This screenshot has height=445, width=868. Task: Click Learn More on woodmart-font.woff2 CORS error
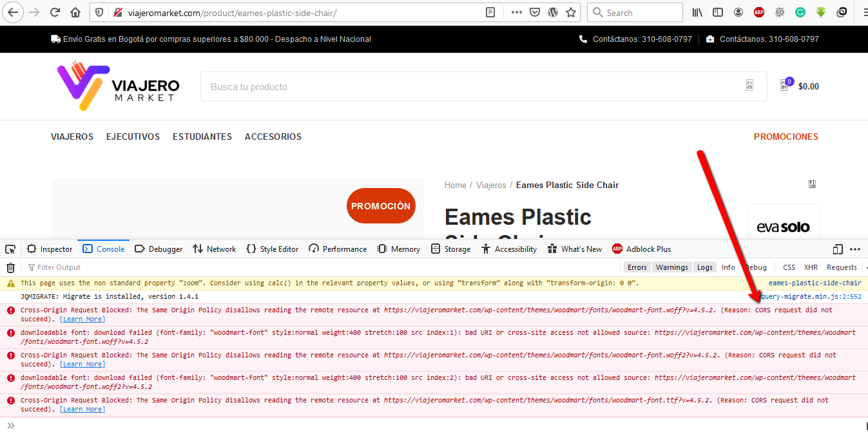pyautogui.click(x=82, y=364)
